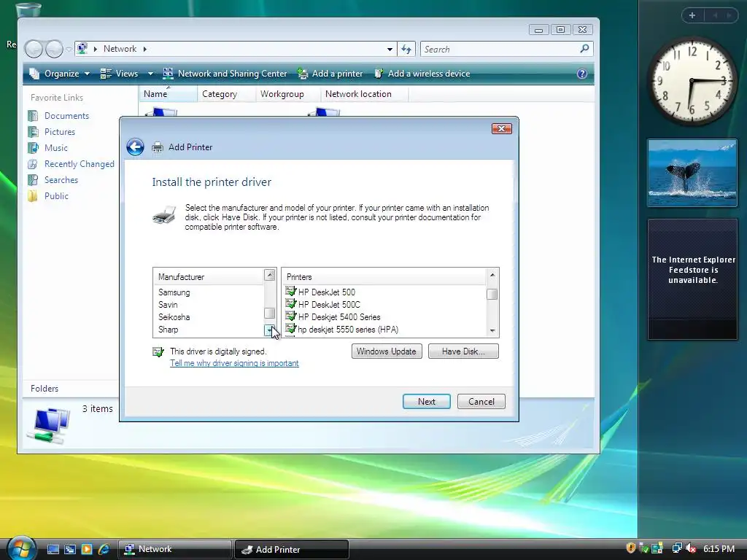Click Switch between windows quick launch icon

pos(69,549)
